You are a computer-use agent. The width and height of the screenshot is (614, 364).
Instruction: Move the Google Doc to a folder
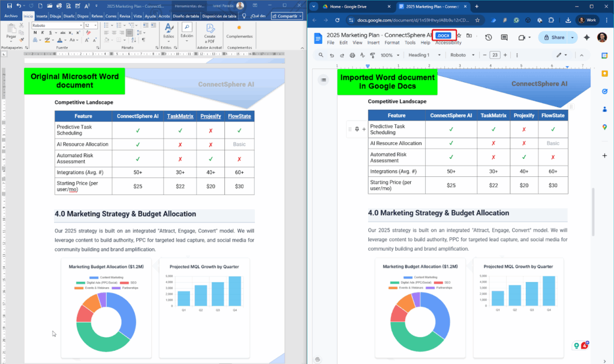(x=469, y=35)
